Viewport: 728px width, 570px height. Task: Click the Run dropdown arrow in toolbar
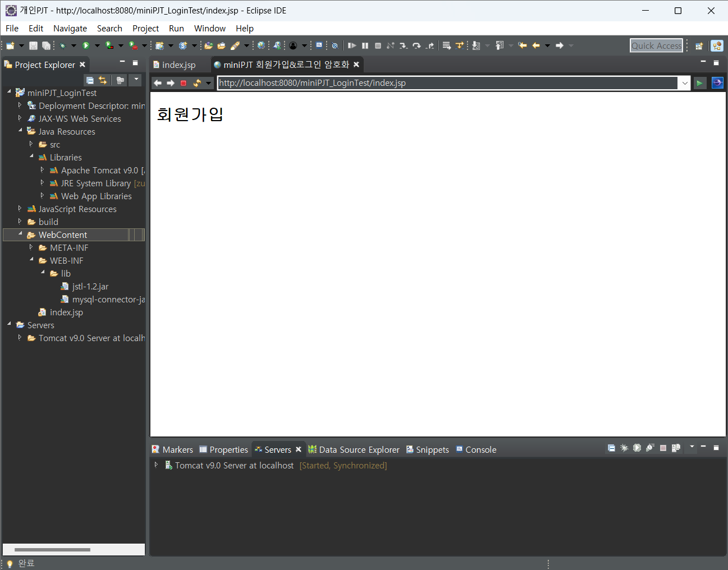97,45
